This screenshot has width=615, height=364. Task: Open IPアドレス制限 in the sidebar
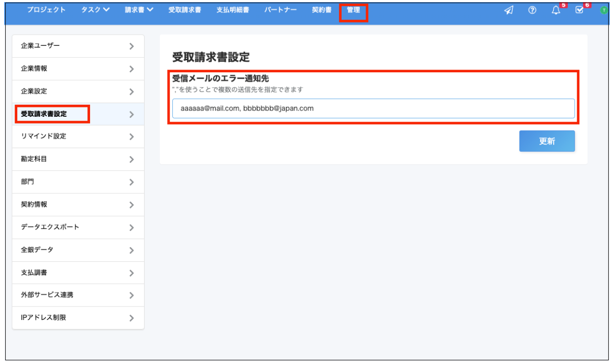click(x=78, y=318)
